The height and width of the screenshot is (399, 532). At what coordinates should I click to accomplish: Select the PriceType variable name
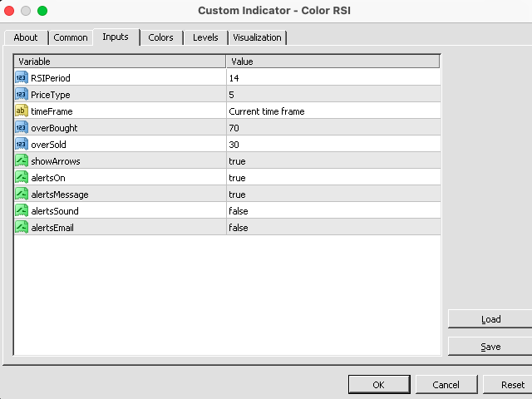coord(51,95)
